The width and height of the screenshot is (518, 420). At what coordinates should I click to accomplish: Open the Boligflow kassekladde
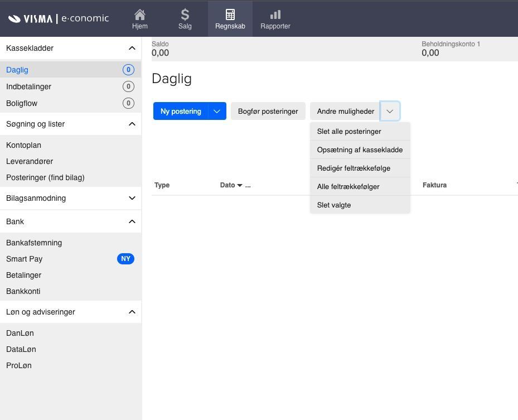tap(70, 103)
